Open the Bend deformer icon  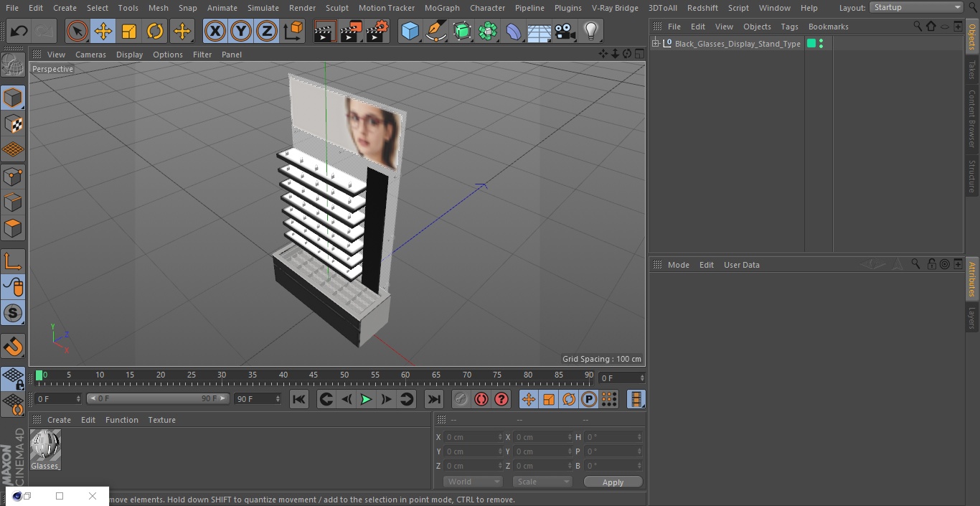pyautogui.click(x=514, y=32)
